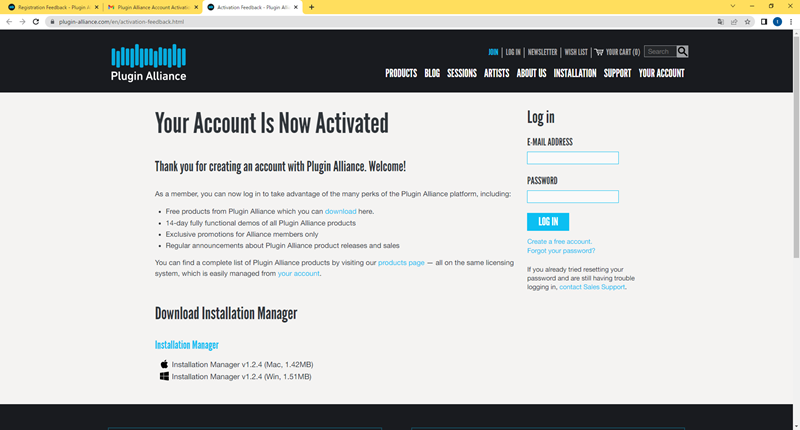Click the share page icon in address bar
800x430 pixels.
coord(734,22)
